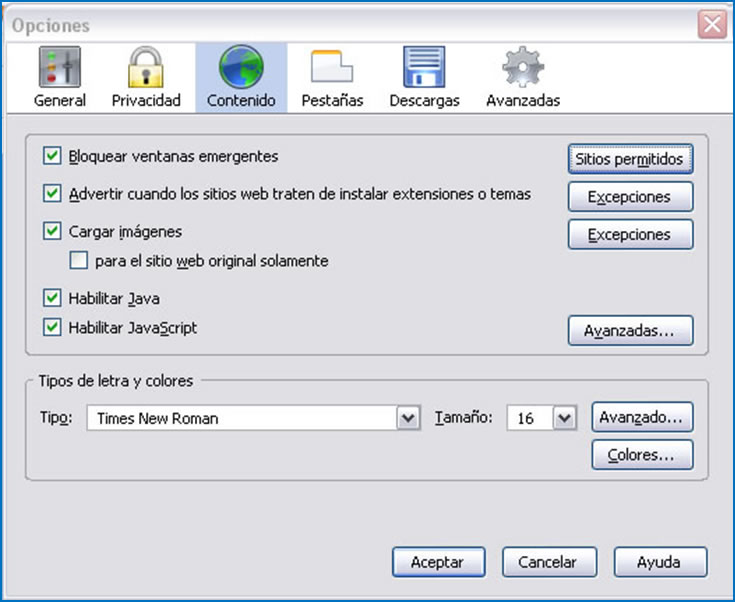Click the Aceptar button
The width and height of the screenshot is (735, 602).
click(x=438, y=562)
